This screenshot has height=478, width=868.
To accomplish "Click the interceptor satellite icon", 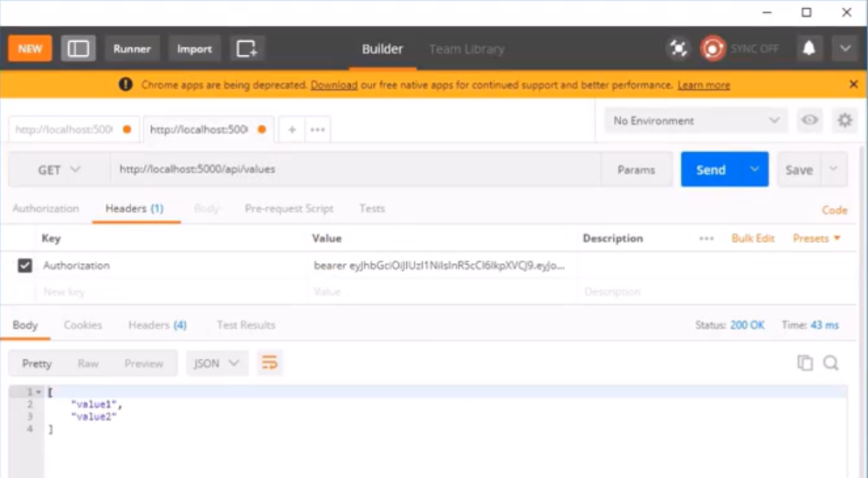I will (x=679, y=49).
